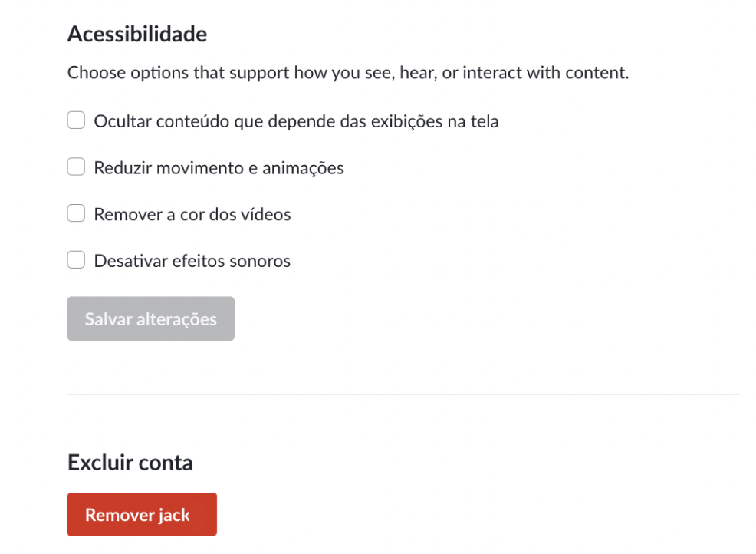This screenshot has width=756, height=554.
Task: Click the horizontal divider above Excluir conta
Action: tap(403, 394)
